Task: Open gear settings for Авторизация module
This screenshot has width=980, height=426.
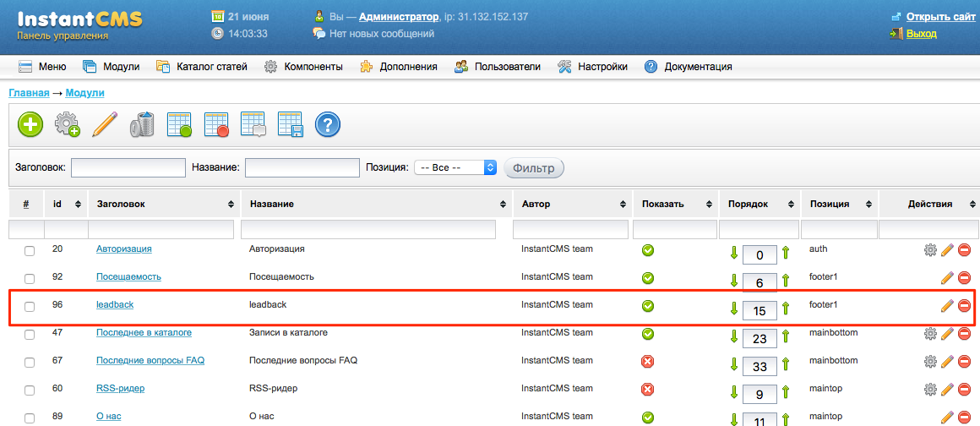Action: pyautogui.click(x=930, y=249)
